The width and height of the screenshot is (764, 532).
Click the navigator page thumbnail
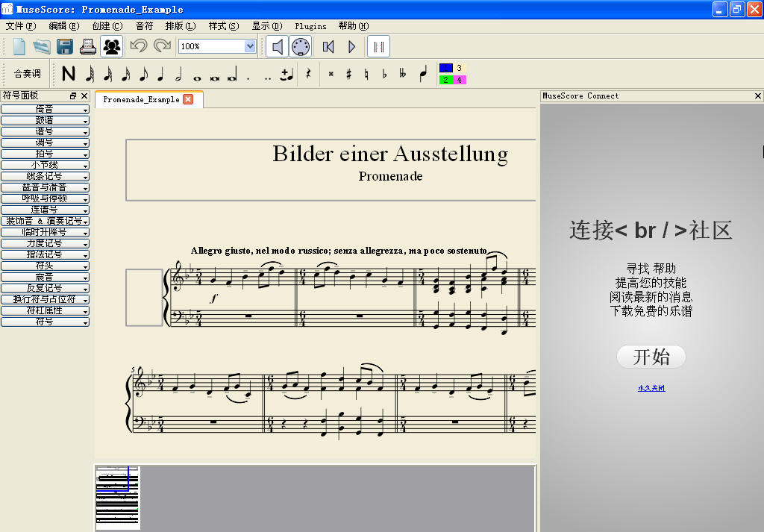point(117,498)
